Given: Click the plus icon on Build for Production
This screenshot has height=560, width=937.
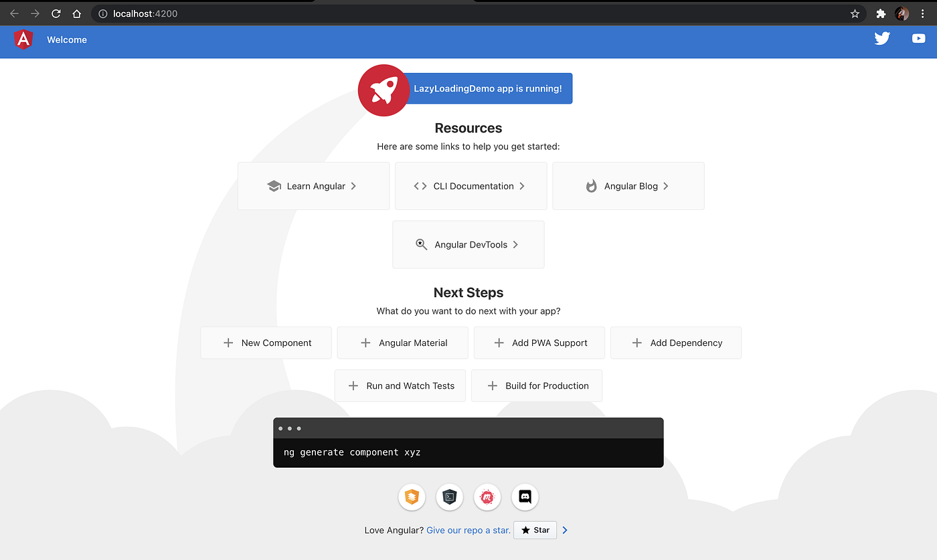Looking at the screenshot, I should tap(493, 385).
